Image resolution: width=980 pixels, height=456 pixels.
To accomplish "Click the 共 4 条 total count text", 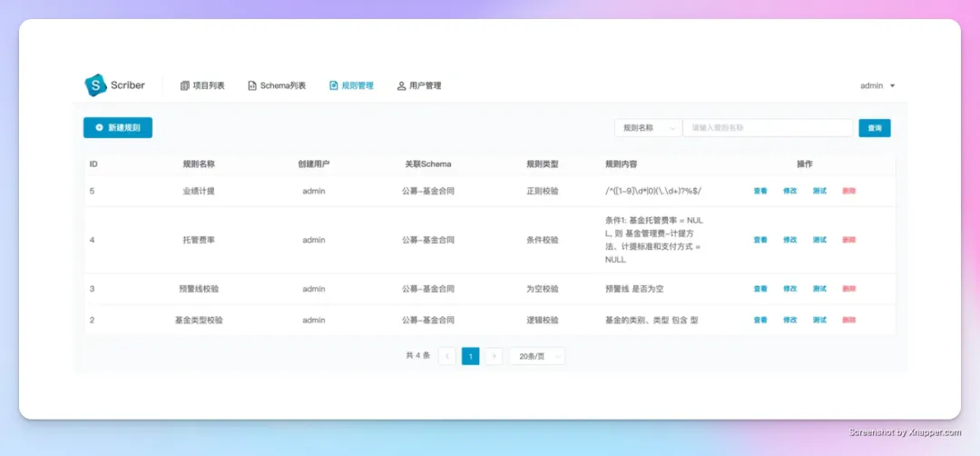I will 418,356.
